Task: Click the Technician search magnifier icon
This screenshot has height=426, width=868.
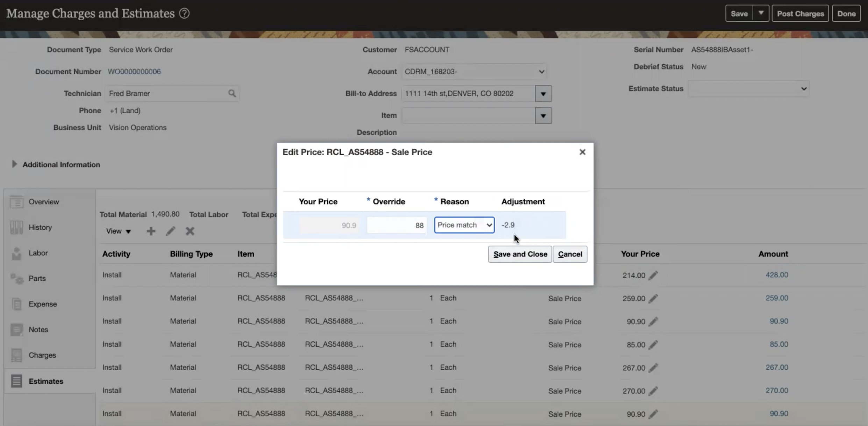Action: click(x=232, y=93)
